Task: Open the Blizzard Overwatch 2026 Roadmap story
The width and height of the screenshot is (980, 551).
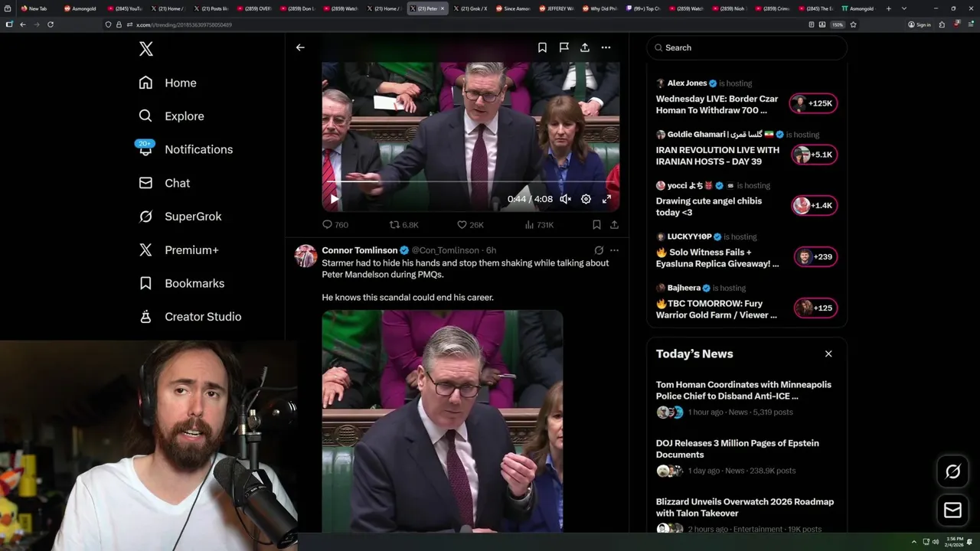Action: (746, 514)
